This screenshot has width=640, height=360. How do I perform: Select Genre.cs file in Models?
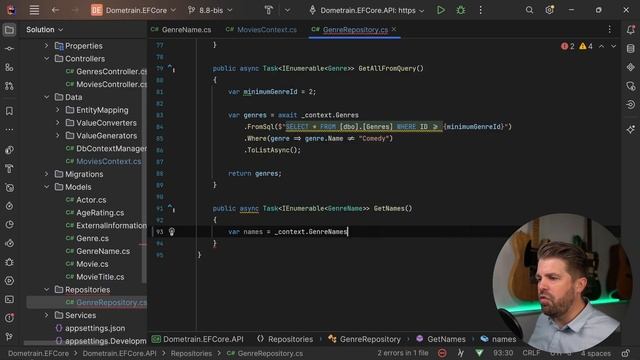click(87, 238)
